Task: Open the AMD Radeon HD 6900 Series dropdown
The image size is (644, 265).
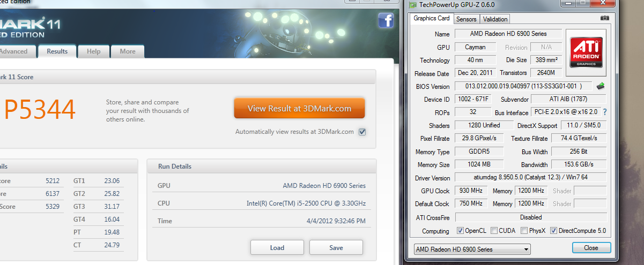Action: [472, 249]
